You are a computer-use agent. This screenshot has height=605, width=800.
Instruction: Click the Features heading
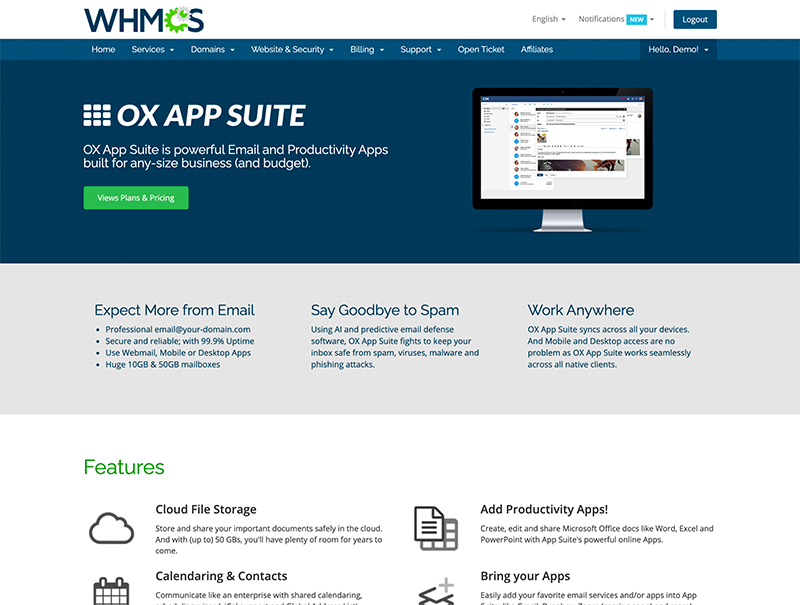(x=124, y=467)
